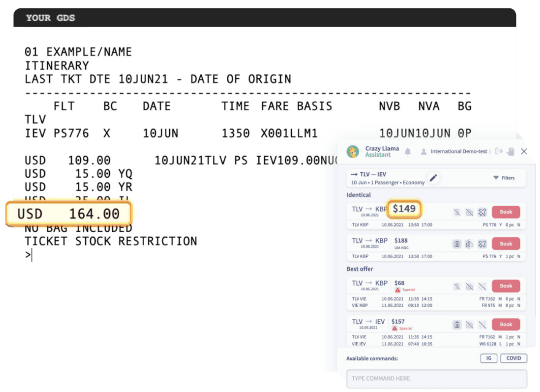
Task: Open the Filters control
Action: 504,178
